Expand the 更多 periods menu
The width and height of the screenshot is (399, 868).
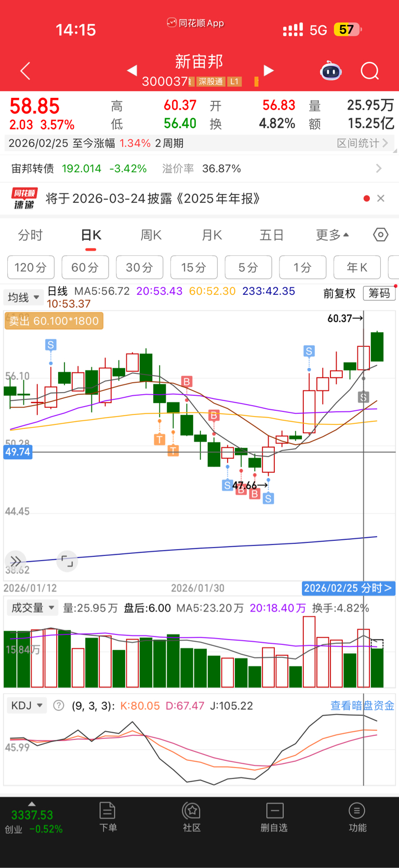tap(332, 235)
